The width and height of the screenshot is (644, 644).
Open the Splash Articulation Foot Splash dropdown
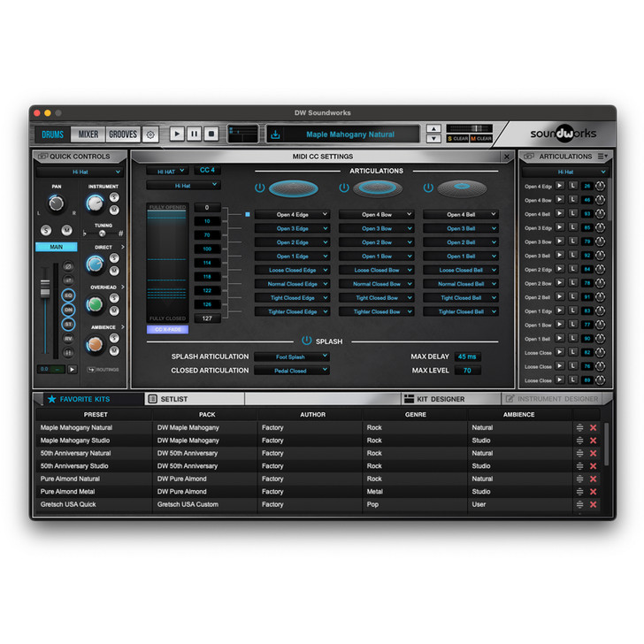point(291,356)
